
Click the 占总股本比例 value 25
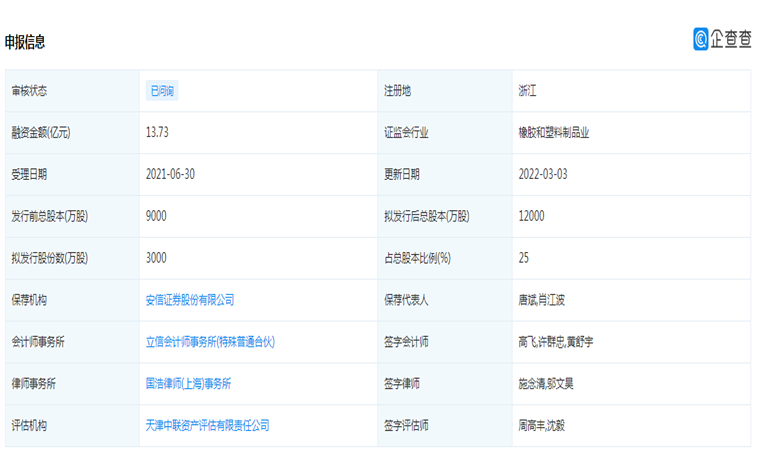click(x=524, y=258)
